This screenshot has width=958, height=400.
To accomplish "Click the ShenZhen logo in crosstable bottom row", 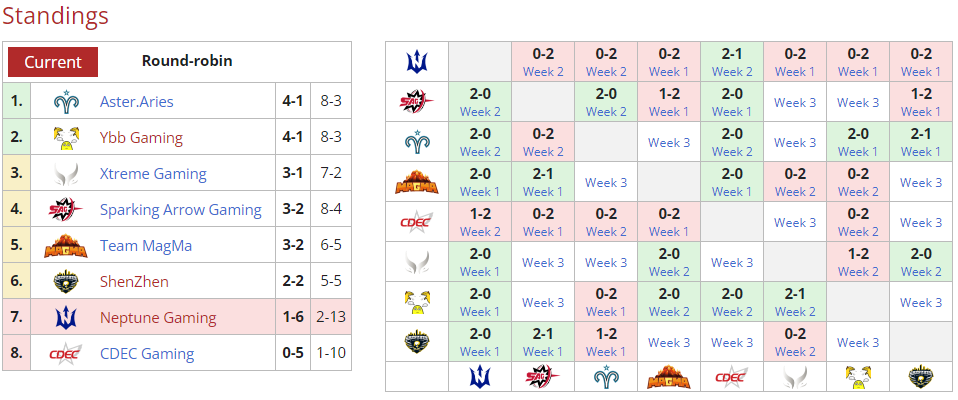I will point(921,377).
